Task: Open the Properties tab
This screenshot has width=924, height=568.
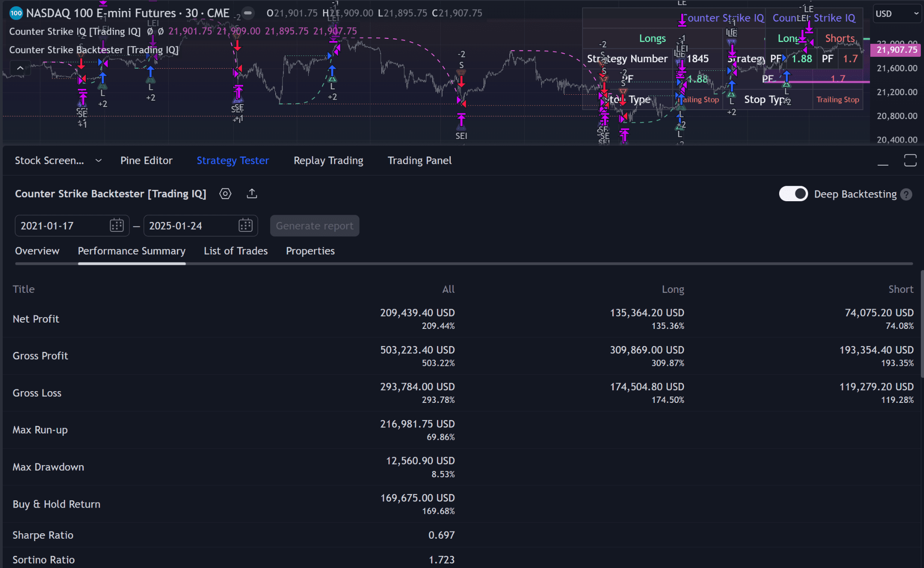Action: (x=310, y=251)
